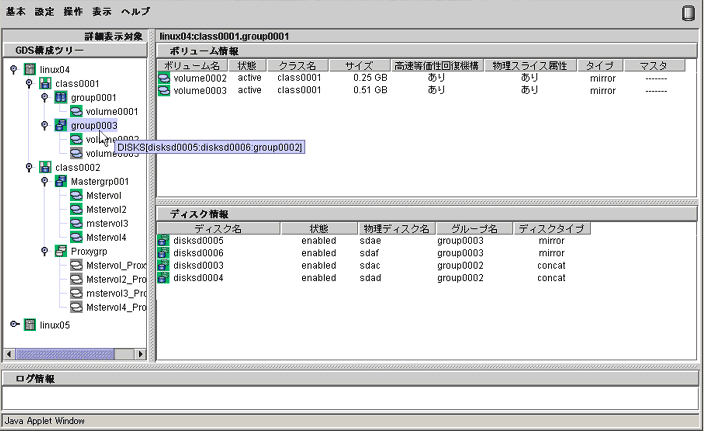Viewport: 704px width, 431px height.
Task: Collapse the linux04 tree node
Action: click(14, 69)
